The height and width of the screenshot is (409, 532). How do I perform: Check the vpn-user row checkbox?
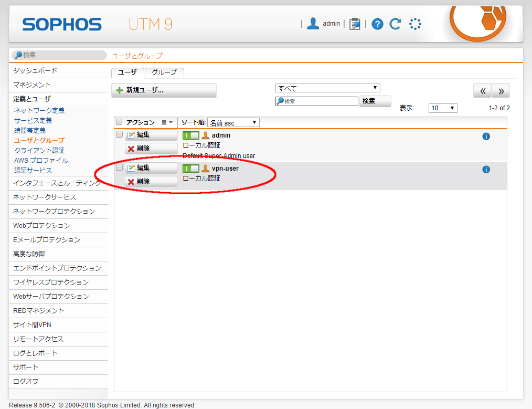tap(119, 168)
